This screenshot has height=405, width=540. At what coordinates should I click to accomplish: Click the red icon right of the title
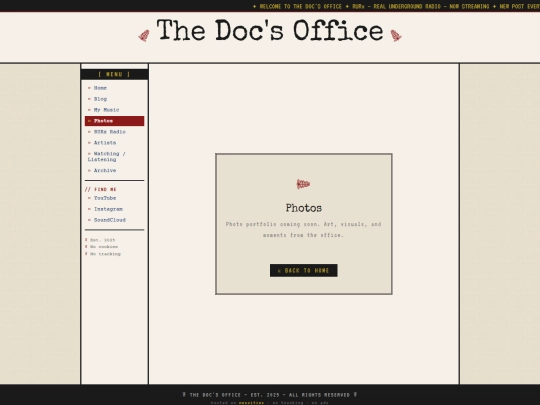(396, 35)
